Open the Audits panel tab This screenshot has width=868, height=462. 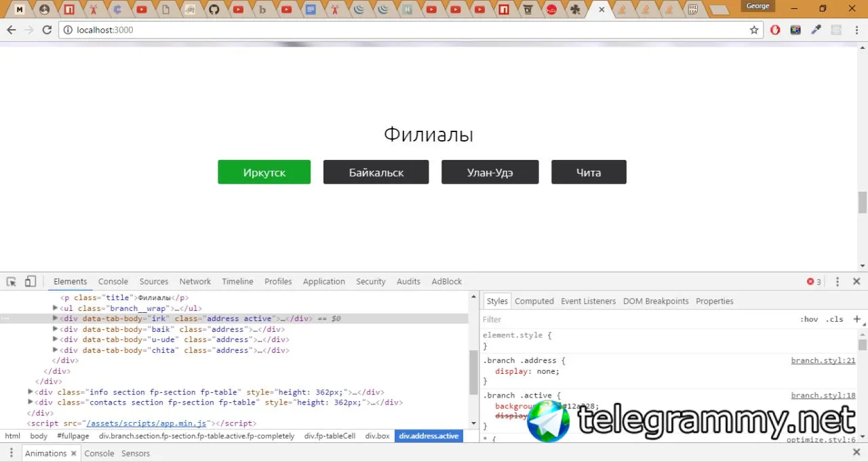(x=408, y=282)
